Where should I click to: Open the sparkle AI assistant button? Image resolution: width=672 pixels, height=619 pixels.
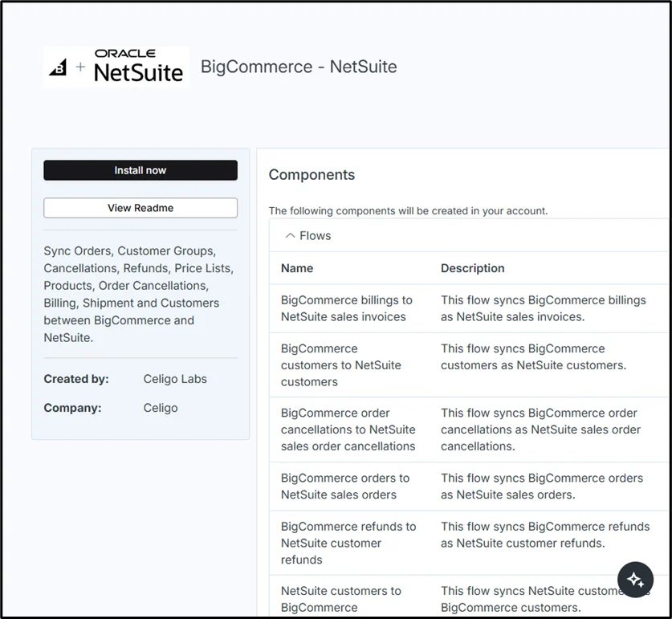click(635, 580)
